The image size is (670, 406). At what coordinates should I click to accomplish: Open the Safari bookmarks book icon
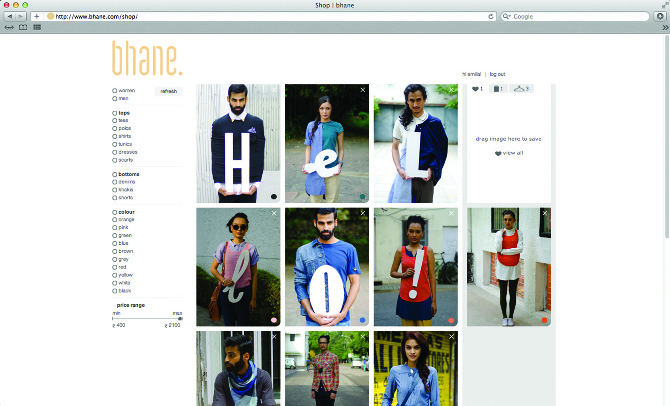[x=23, y=27]
